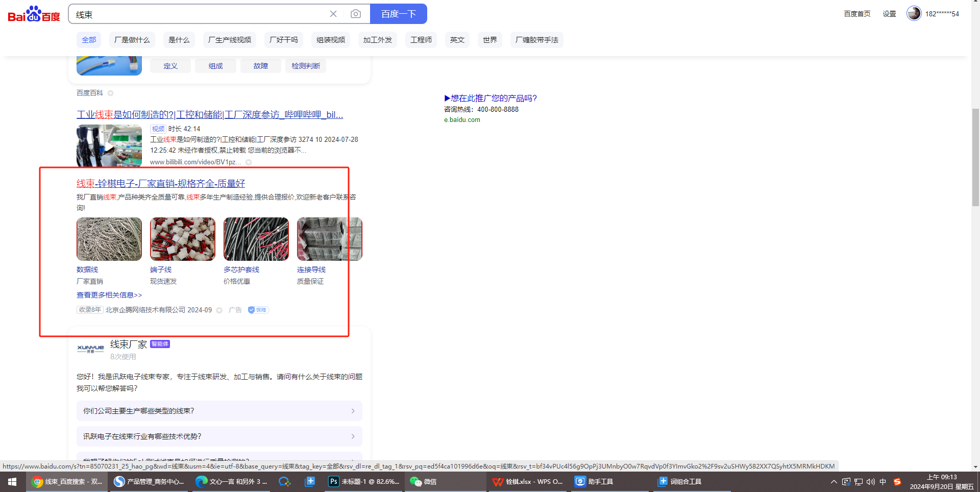Click the page vertical scrollbar thumb

(x=975, y=157)
